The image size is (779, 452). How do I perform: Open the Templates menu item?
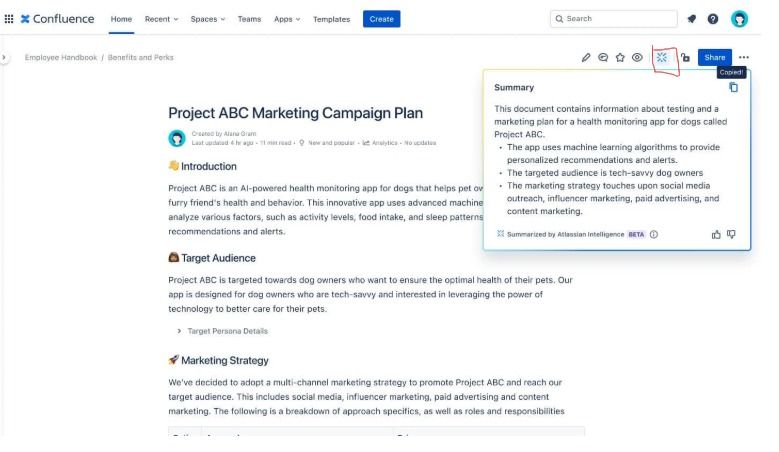331,19
